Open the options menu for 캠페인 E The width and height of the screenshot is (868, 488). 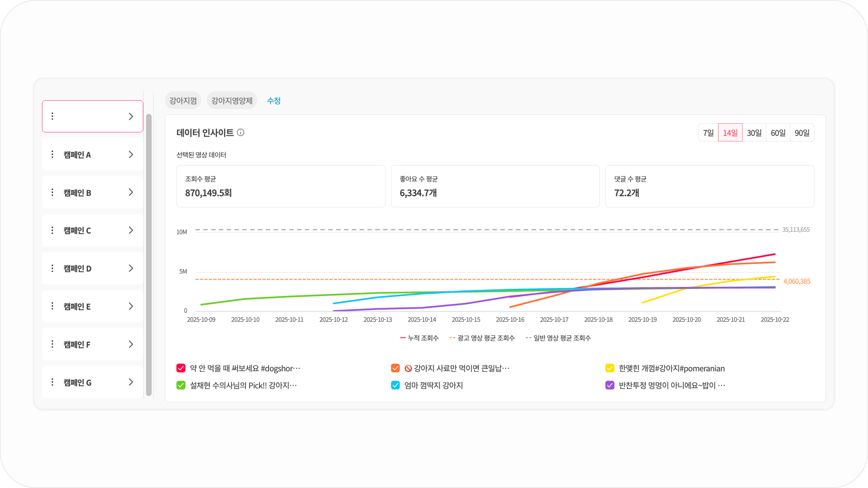(52, 306)
